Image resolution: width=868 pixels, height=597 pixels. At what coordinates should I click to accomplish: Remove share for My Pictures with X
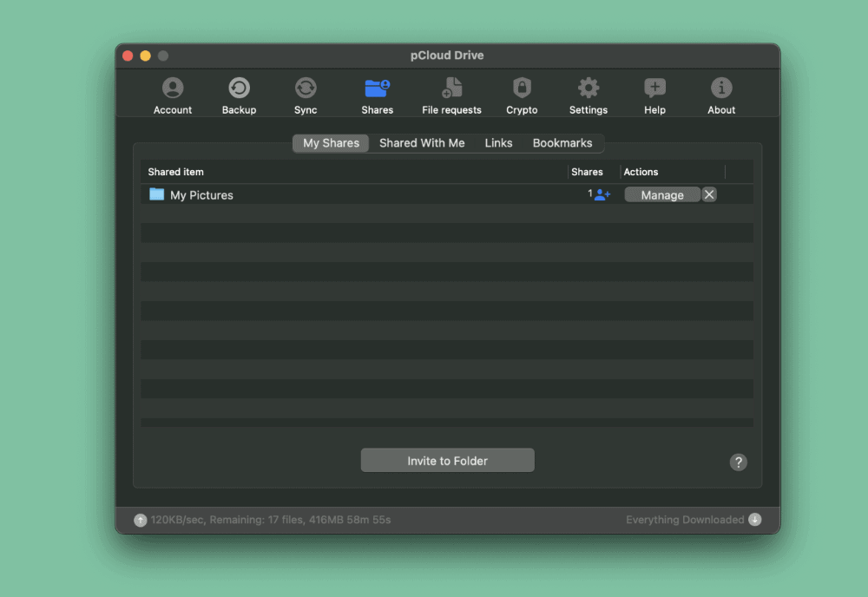[709, 194]
